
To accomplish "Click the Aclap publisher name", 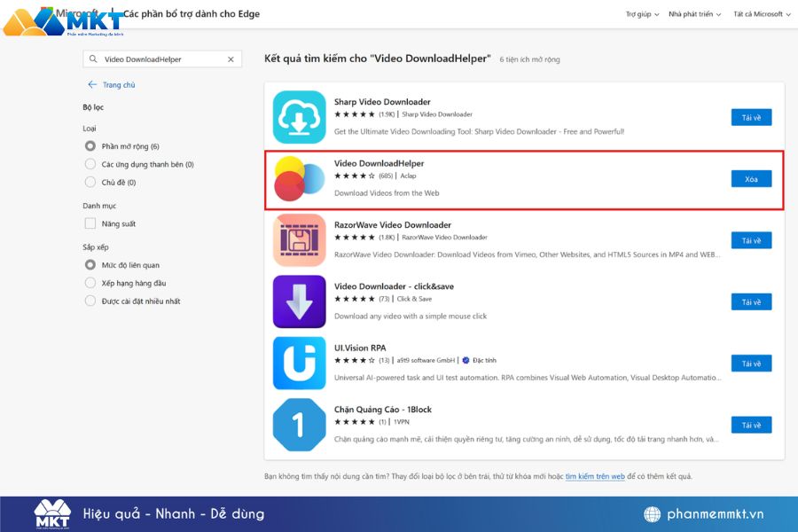I will (408, 176).
